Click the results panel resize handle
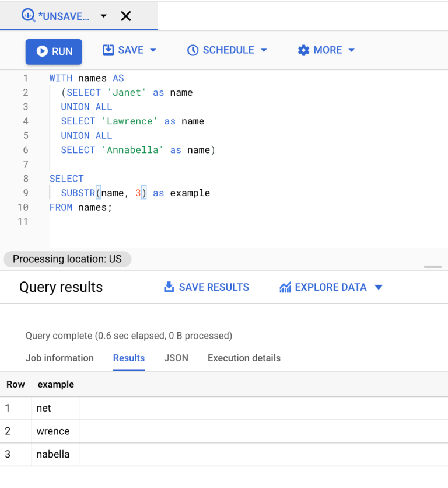The image size is (448, 488). click(x=433, y=266)
